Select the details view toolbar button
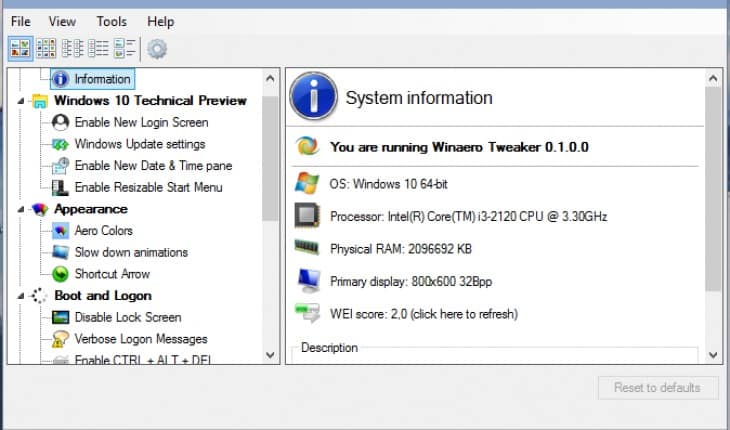 98,48
